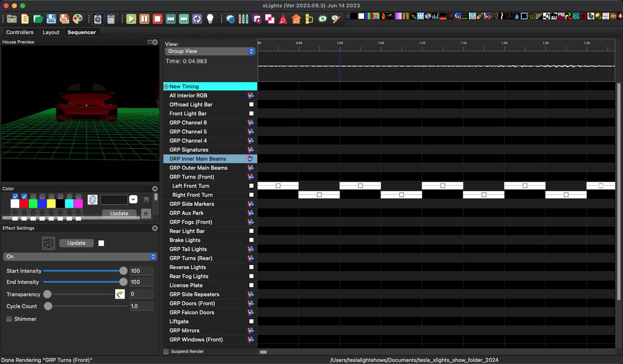Select the GRP Outer Main Beams row

[210, 168]
